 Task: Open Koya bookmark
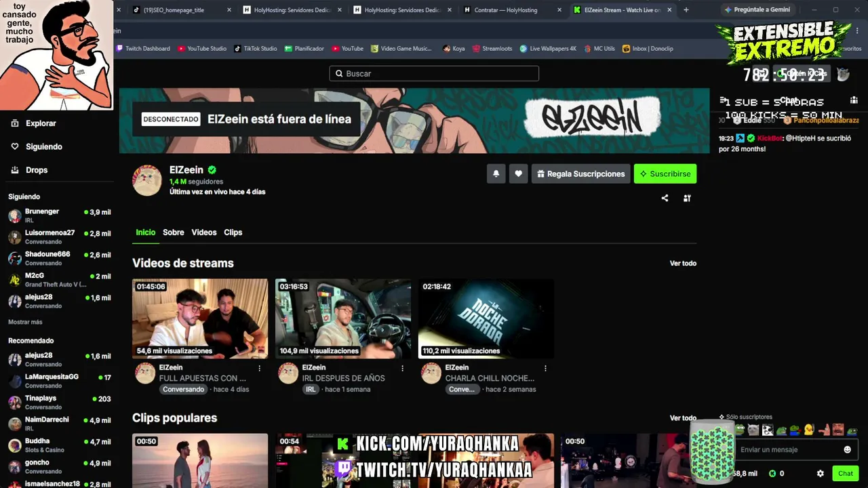tap(454, 49)
